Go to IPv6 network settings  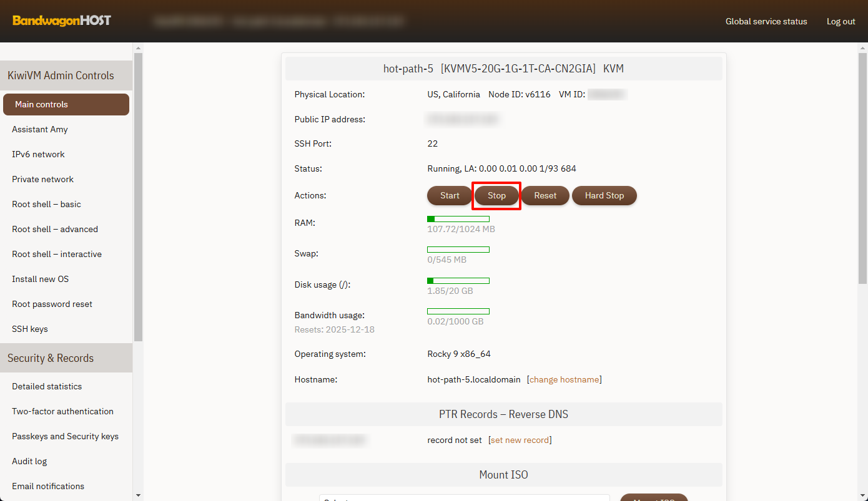[38, 154]
